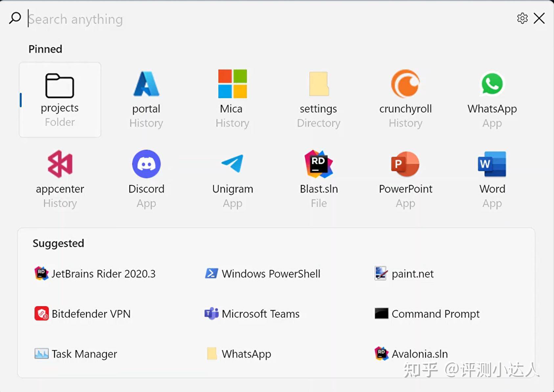Open the pinned Mica history item
The image size is (554, 392).
pyautogui.click(x=232, y=100)
